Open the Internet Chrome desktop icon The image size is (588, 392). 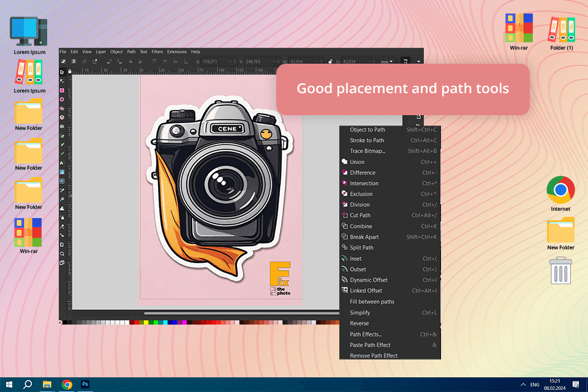coord(560,193)
